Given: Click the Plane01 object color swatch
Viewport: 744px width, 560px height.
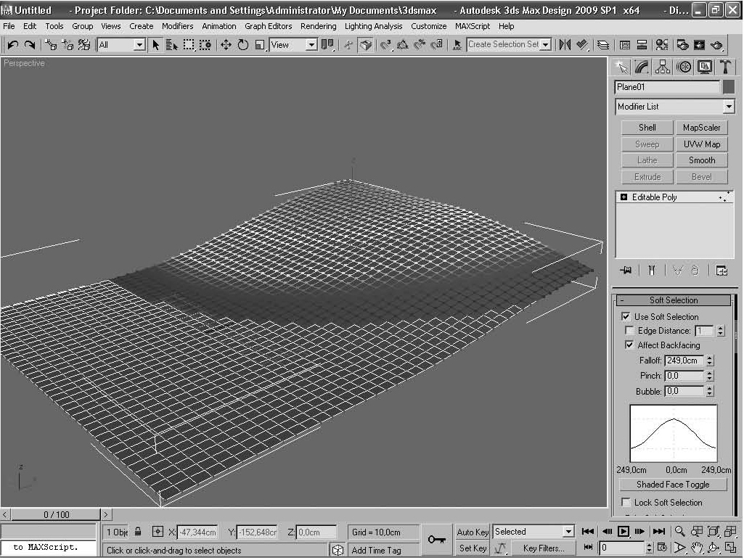Looking at the screenshot, I should tap(729, 87).
